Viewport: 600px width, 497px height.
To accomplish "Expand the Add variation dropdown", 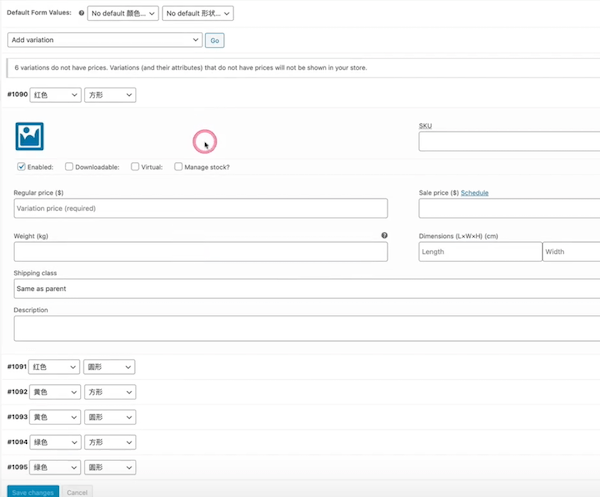I will (105, 40).
